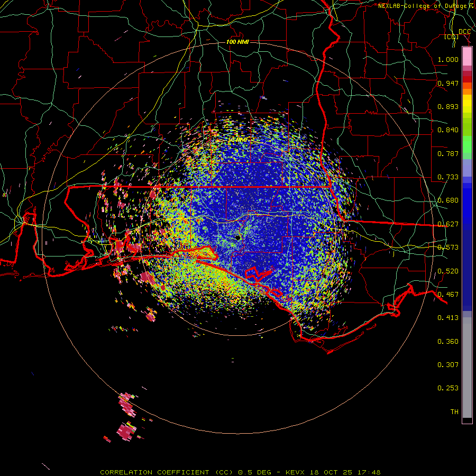Click the 0.520 legend value

click(x=448, y=271)
